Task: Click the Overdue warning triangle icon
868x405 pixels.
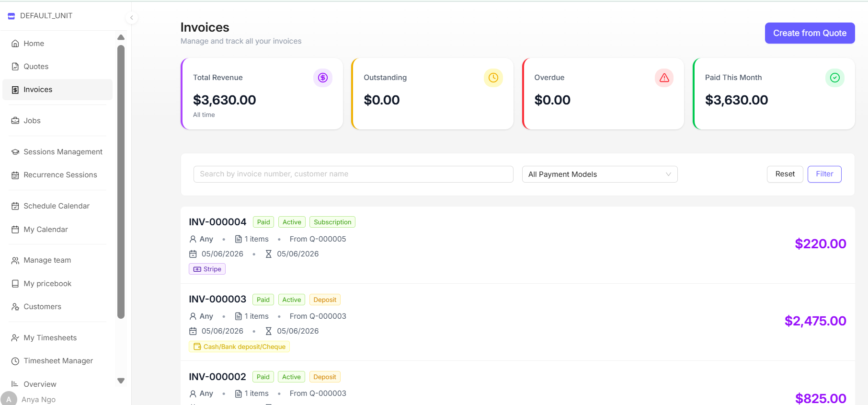Action: 664,78
